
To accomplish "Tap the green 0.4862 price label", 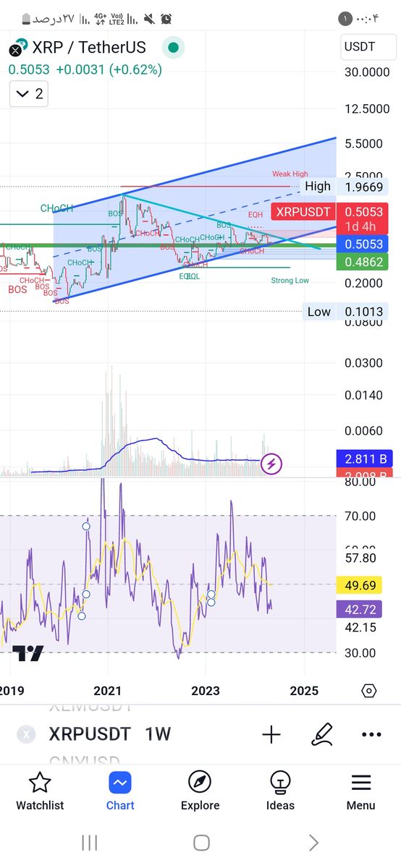I will click(363, 262).
